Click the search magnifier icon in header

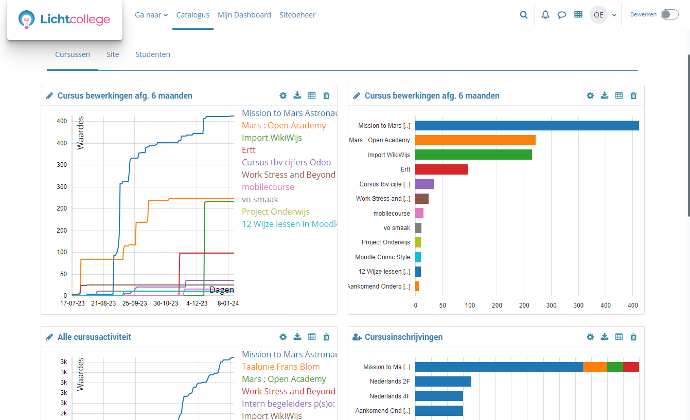click(525, 15)
